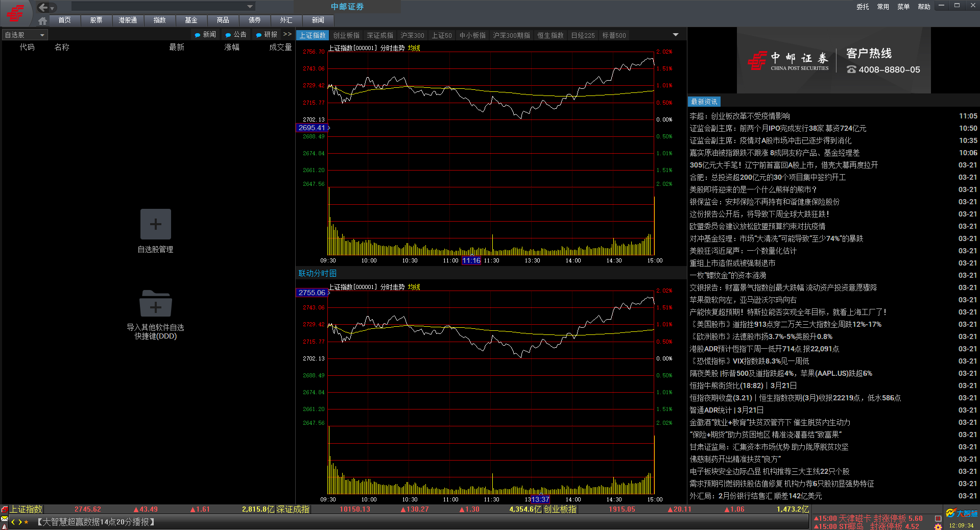The height and width of the screenshot is (530, 980).
Task: Open the 常用 menu
Action: pyautogui.click(x=883, y=7)
